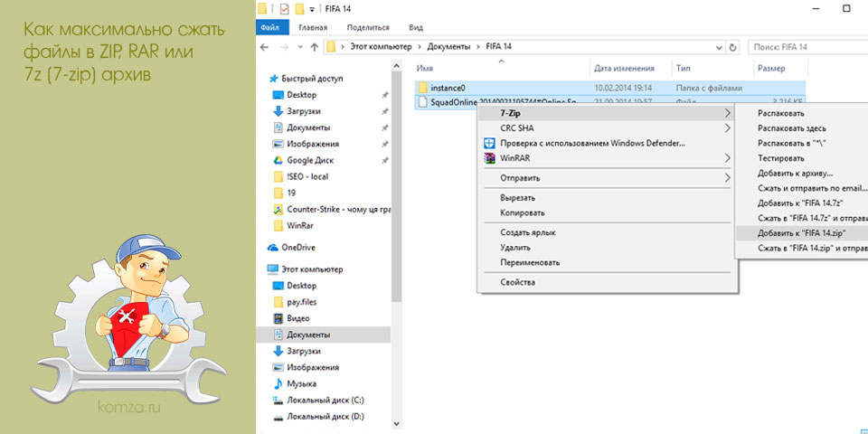
Task: Click the Загрузки download icon in quick access
Action: (x=278, y=111)
